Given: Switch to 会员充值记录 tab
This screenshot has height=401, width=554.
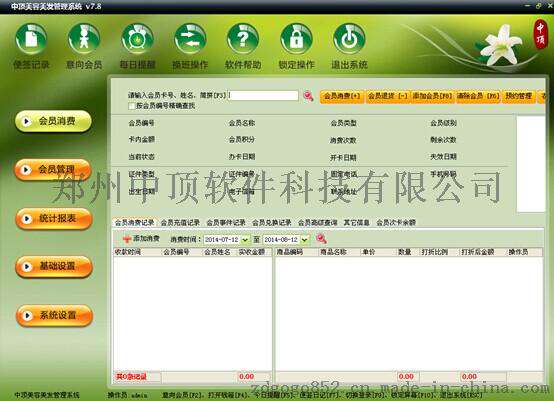Looking at the screenshot, I should point(180,223).
